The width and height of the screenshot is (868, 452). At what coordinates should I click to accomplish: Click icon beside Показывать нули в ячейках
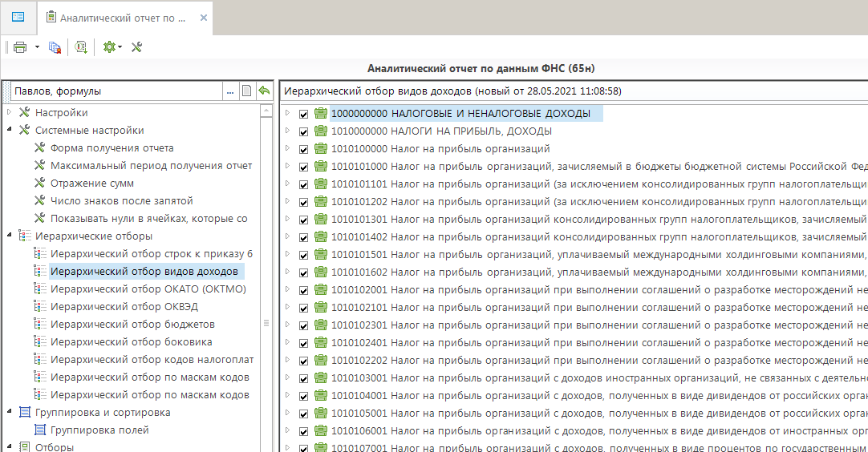40,219
